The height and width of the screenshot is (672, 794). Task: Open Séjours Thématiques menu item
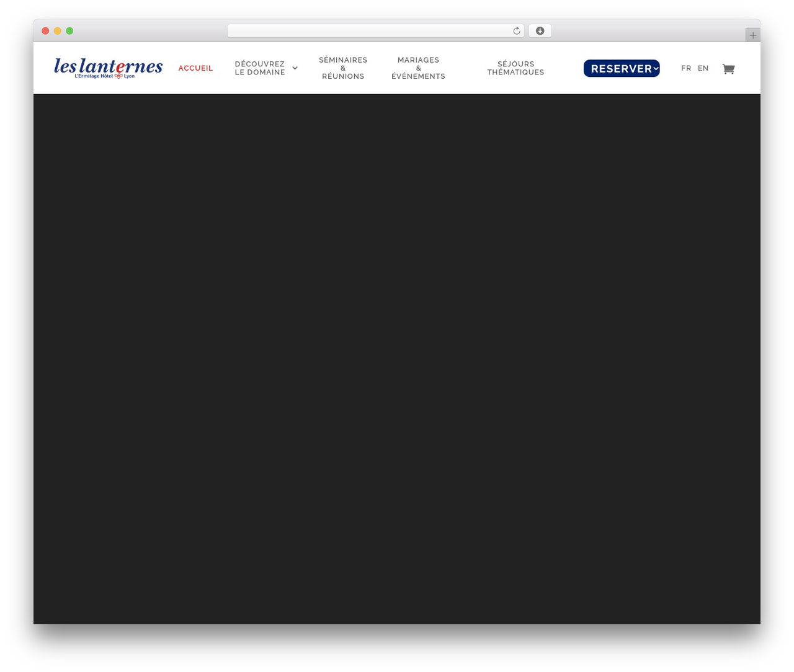(515, 68)
